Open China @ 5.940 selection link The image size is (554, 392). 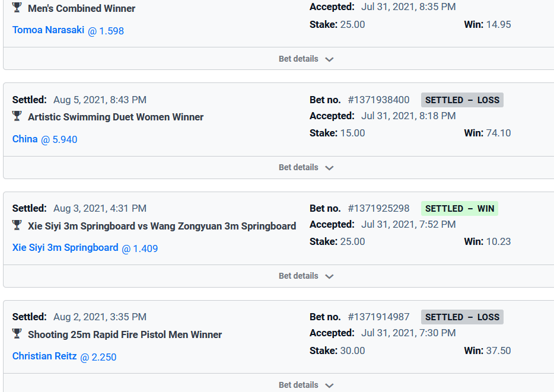tap(45, 139)
